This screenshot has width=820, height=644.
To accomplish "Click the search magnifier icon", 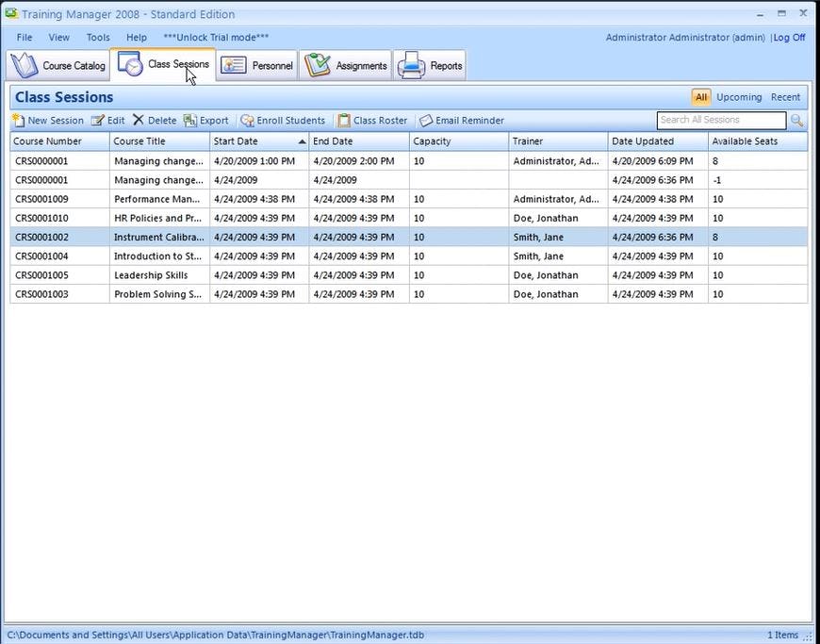I will [797, 121].
